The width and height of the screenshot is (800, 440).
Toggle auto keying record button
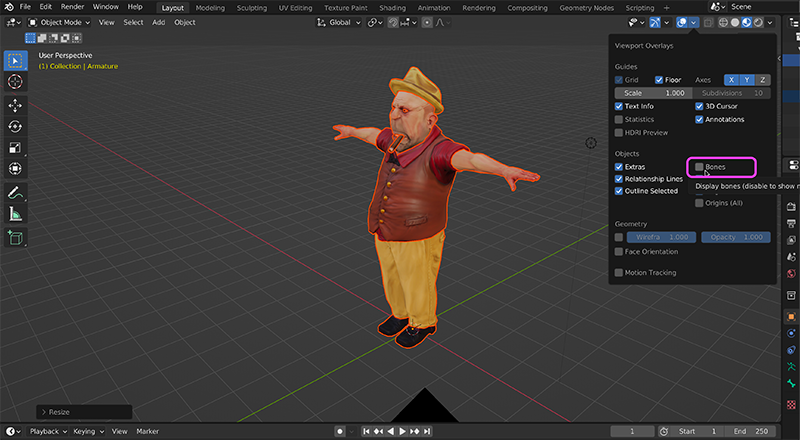coord(340,431)
